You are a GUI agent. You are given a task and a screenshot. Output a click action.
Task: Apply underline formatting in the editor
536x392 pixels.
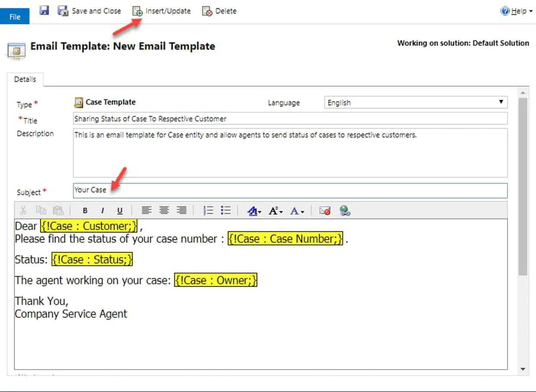coord(120,210)
